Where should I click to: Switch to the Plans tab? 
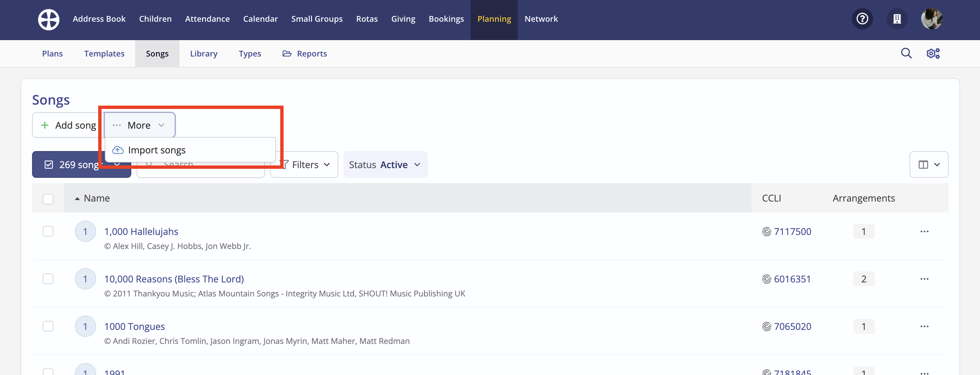click(x=52, y=54)
